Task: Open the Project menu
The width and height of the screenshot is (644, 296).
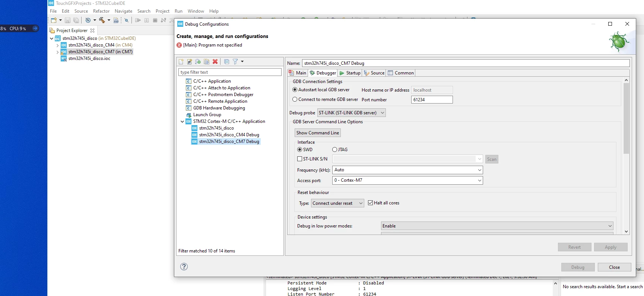Action: (162, 11)
